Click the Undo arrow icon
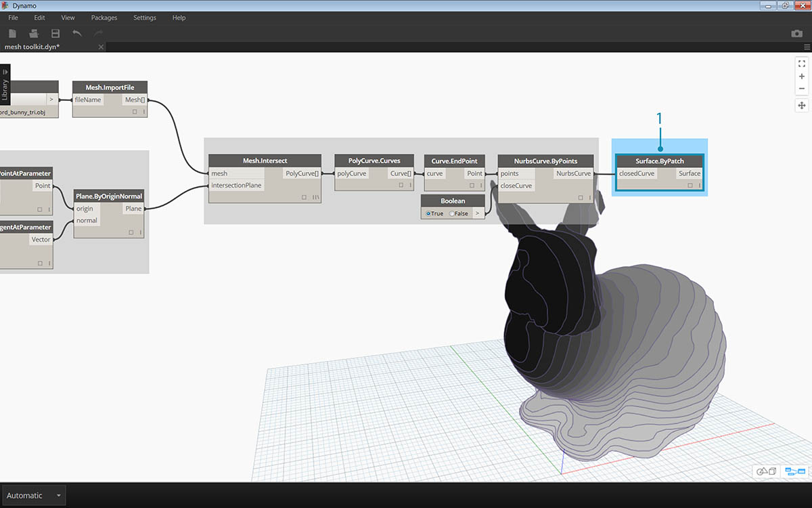Viewport: 812px width, 508px height. click(77, 33)
